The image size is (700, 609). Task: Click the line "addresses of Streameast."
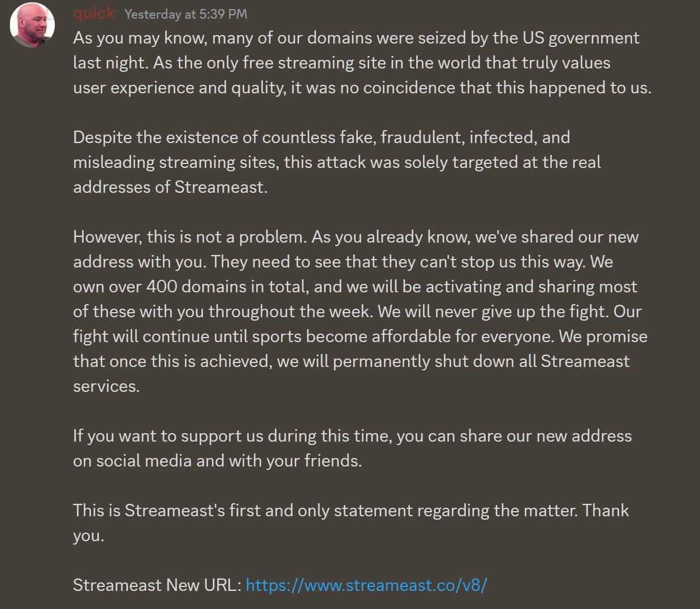click(x=170, y=187)
